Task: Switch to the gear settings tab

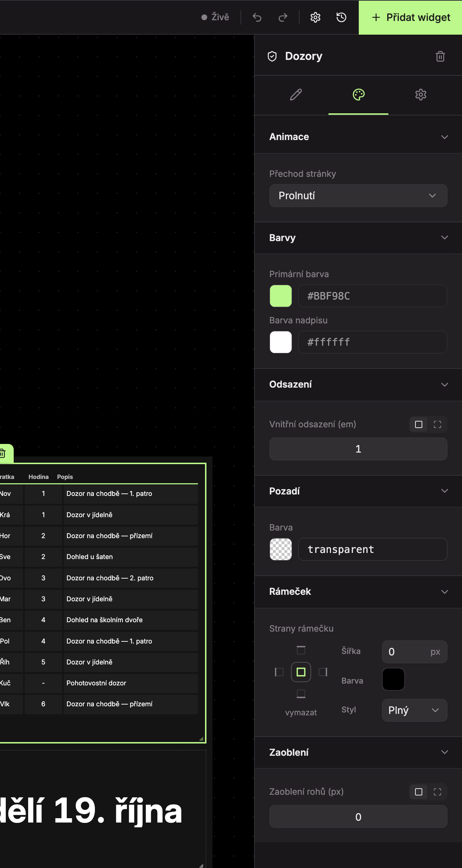Action: pos(421,95)
